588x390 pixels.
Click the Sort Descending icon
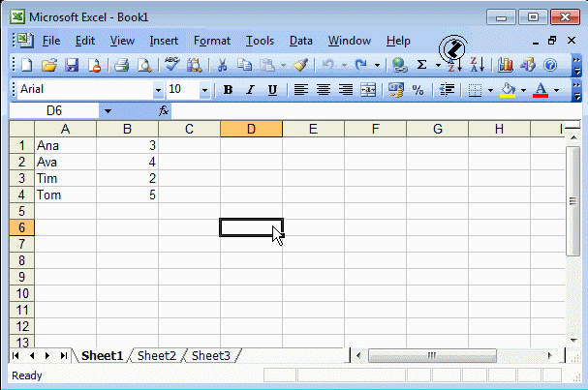click(x=478, y=65)
